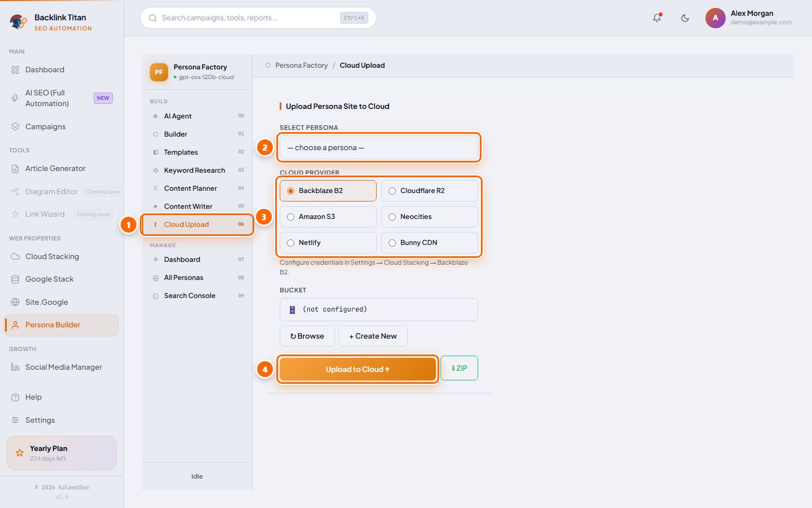The height and width of the screenshot is (508, 812).
Task: Open Keyword Research in Build menu
Action: coord(197,170)
